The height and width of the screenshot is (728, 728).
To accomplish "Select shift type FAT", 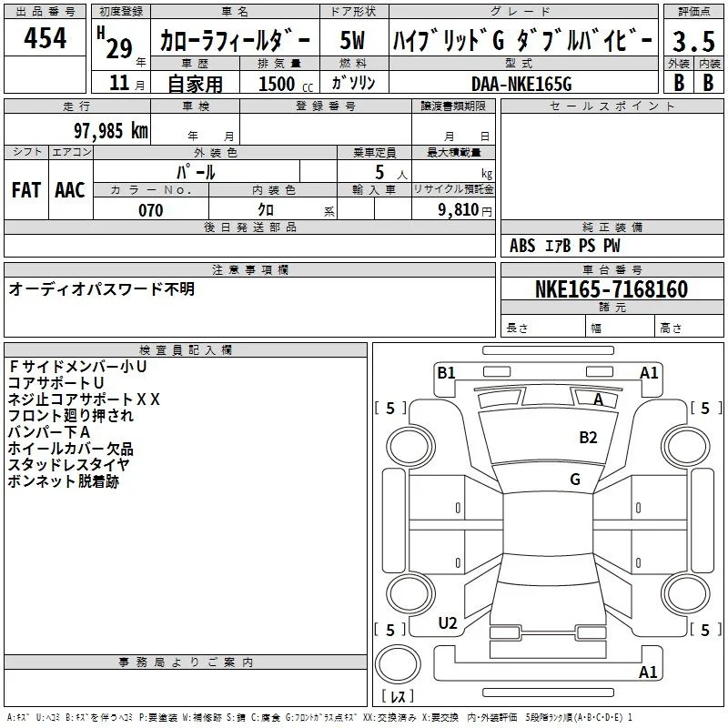I will [26, 190].
